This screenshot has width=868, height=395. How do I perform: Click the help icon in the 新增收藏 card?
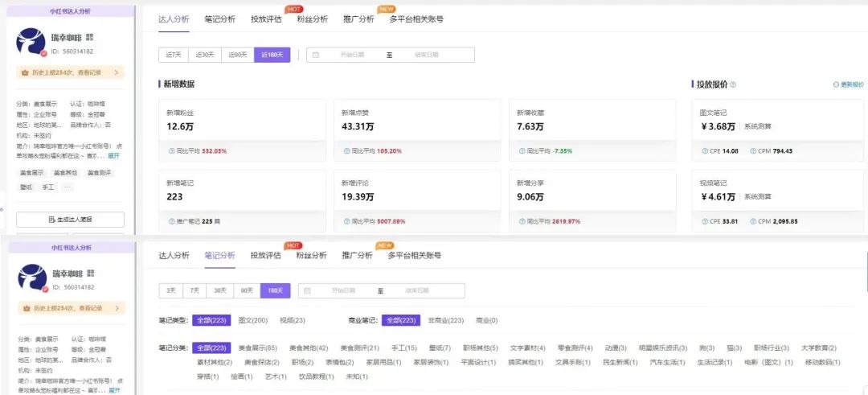[x=522, y=151]
